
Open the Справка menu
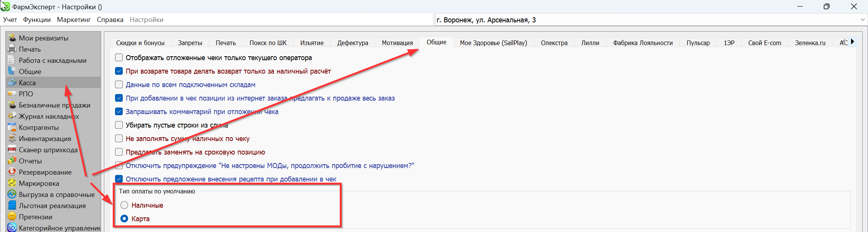110,20
